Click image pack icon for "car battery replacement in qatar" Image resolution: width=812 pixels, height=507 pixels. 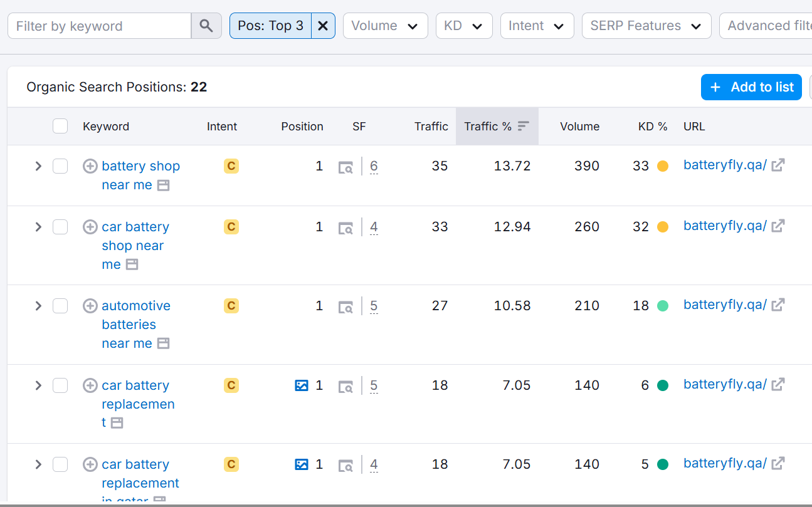tap(302, 464)
